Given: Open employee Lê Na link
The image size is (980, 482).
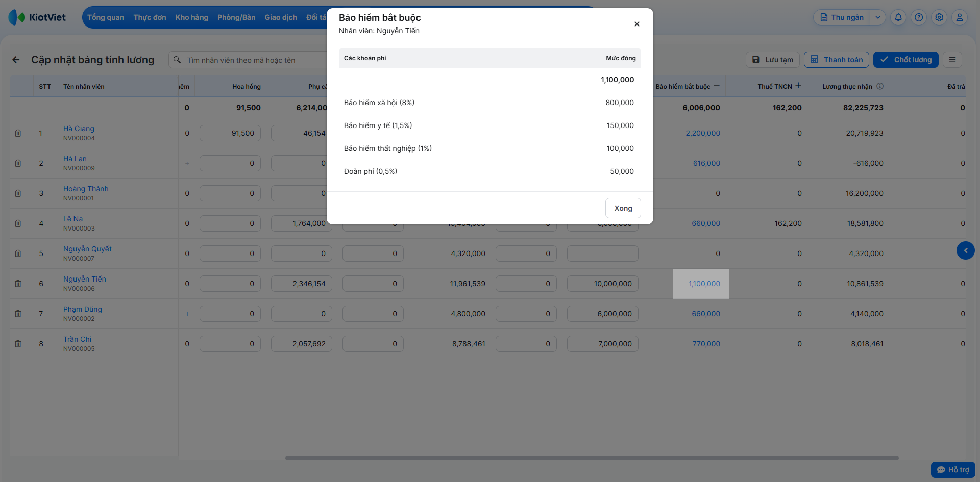Looking at the screenshot, I should (73, 219).
